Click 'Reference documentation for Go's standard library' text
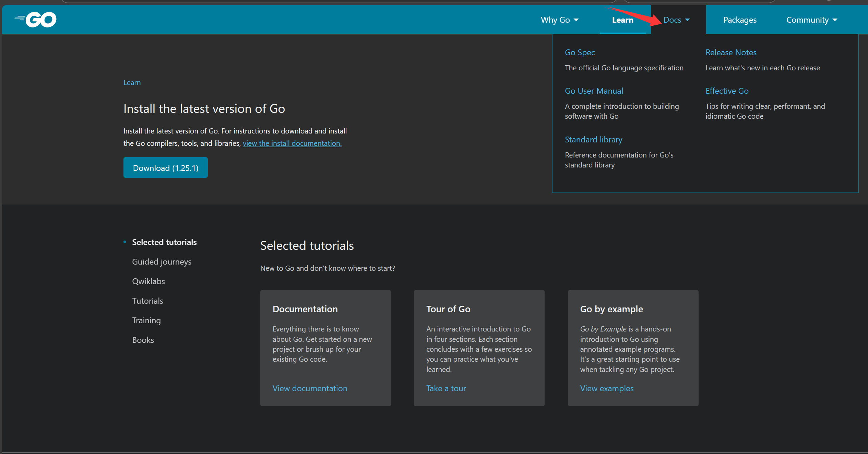The image size is (868, 454). point(619,160)
